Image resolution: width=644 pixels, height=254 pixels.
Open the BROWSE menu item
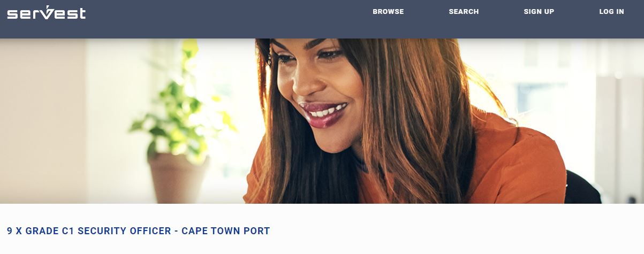click(388, 12)
